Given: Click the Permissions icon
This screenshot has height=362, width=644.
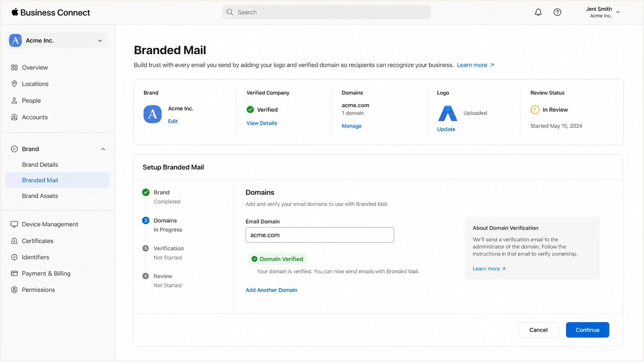Looking at the screenshot, I should (14, 290).
